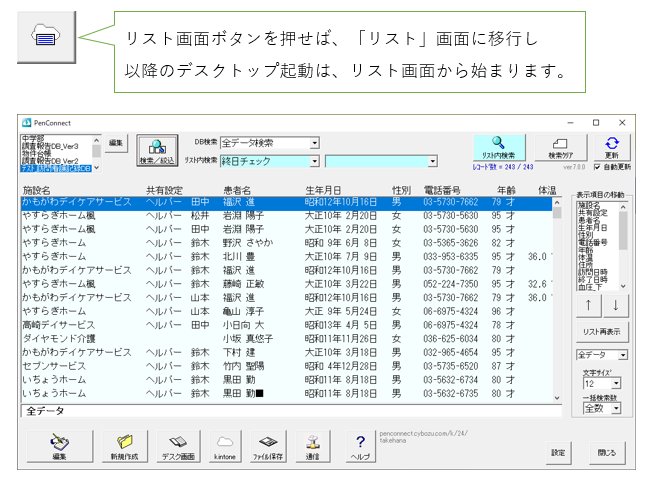Select row with patient 北川 豊
The height and width of the screenshot is (483, 652).
[286, 256]
